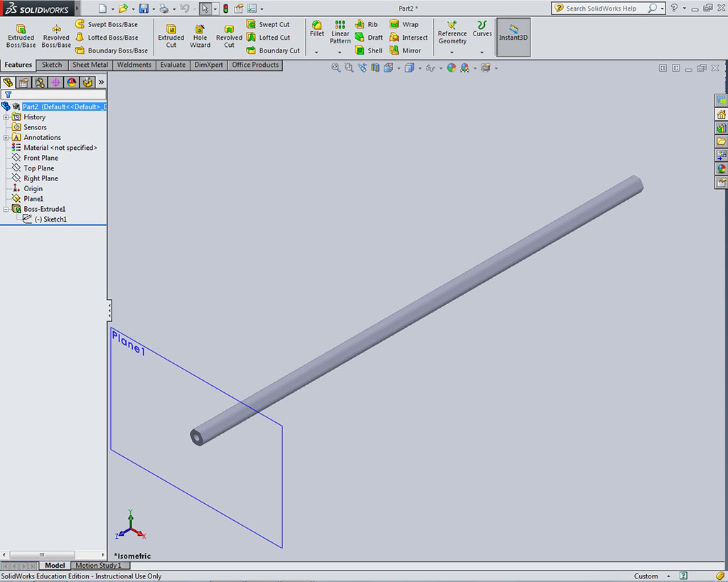Click the Rebuild traffic light icon

click(225, 9)
